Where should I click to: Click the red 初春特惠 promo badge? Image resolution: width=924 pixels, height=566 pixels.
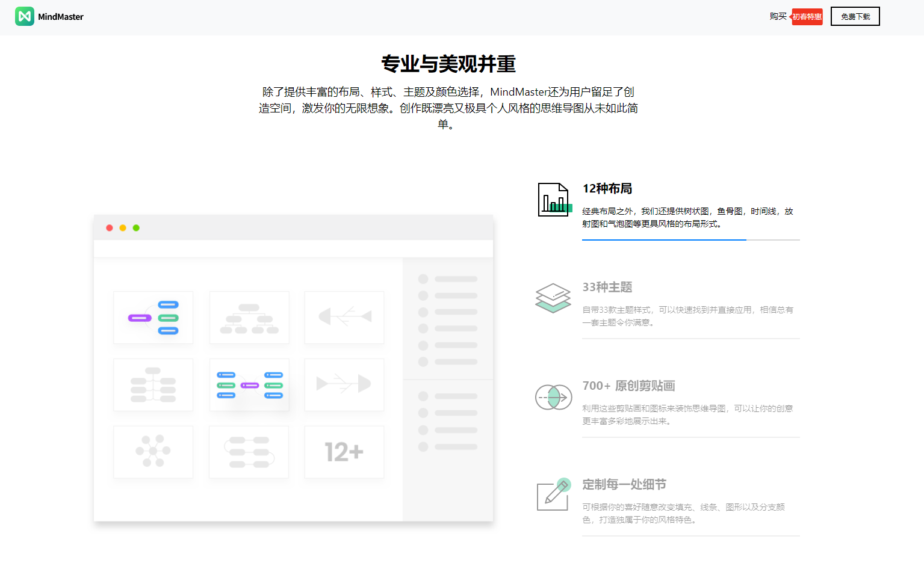point(807,17)
